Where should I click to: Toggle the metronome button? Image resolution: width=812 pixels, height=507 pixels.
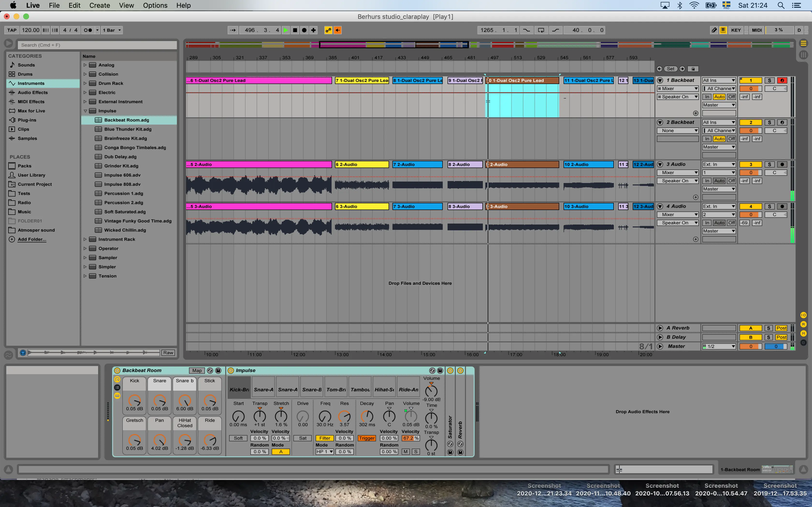88,30
